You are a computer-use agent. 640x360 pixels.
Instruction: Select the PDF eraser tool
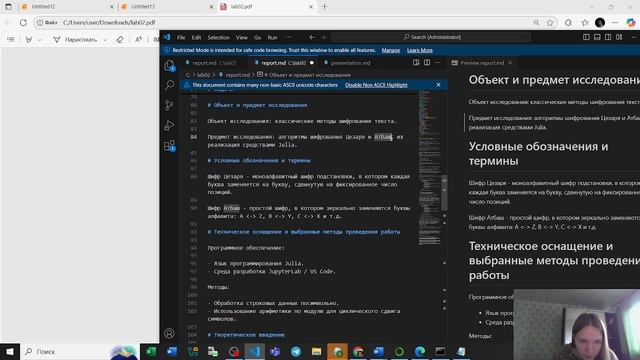[120, 40]
